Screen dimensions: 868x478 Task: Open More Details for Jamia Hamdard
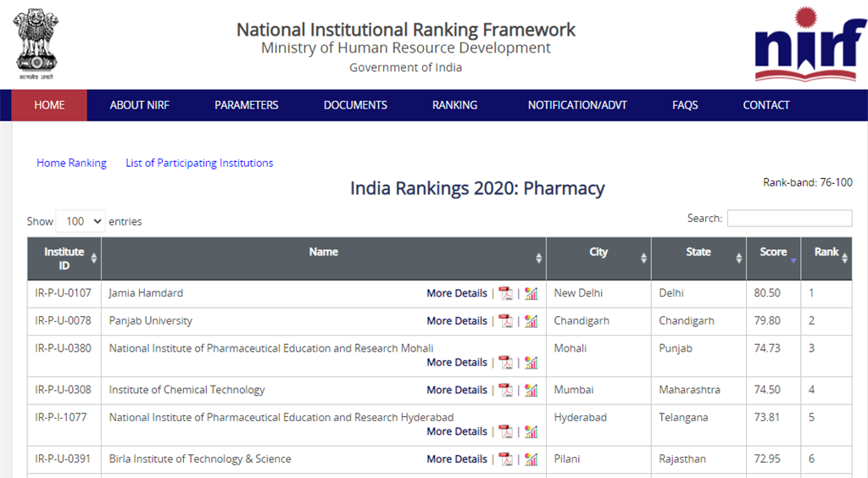[x=457, y=293]
